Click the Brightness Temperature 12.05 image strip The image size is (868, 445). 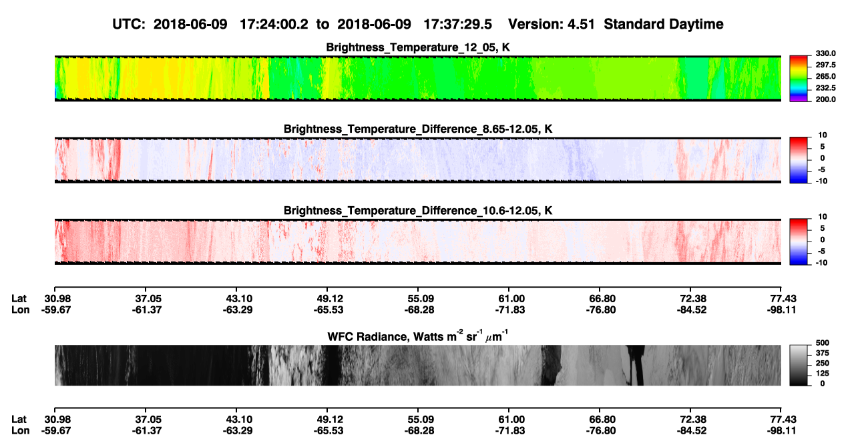418,78
